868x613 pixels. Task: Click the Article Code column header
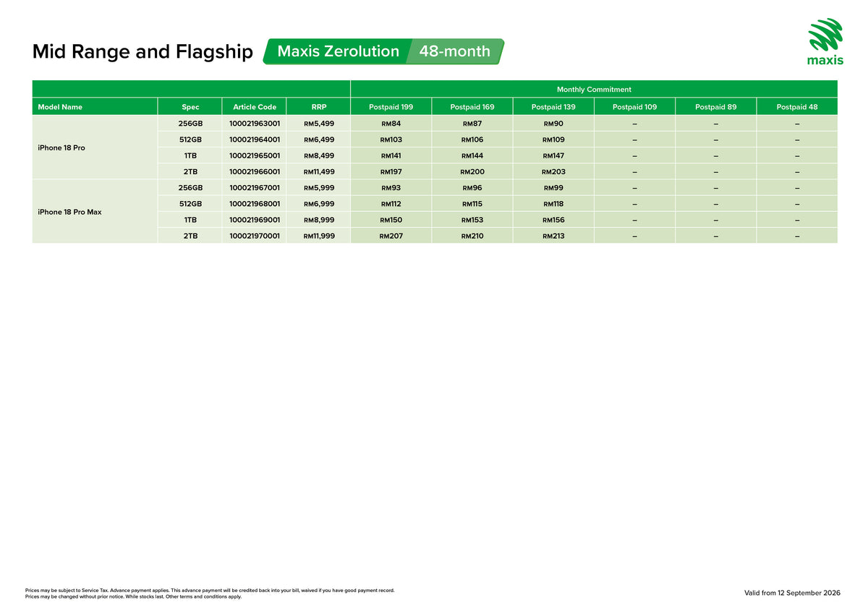pos(255,107)
